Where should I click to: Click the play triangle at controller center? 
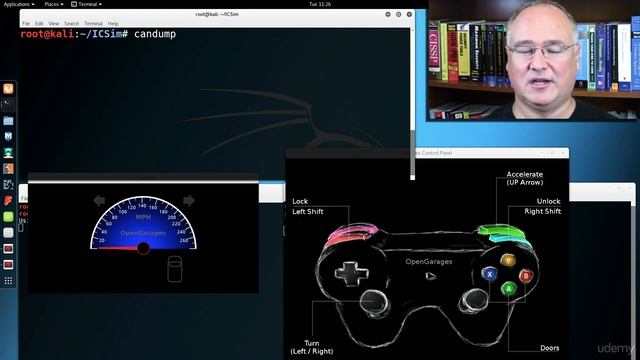431,276
